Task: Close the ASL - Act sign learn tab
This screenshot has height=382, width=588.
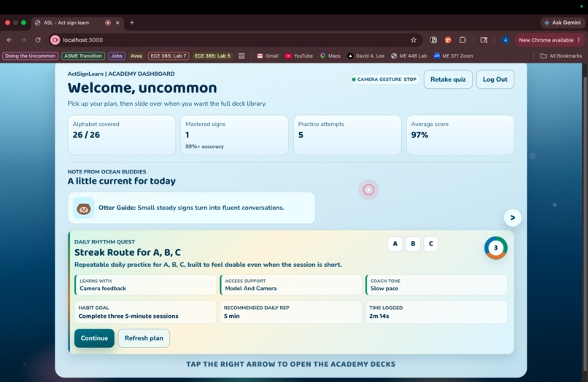Action: 117,23
